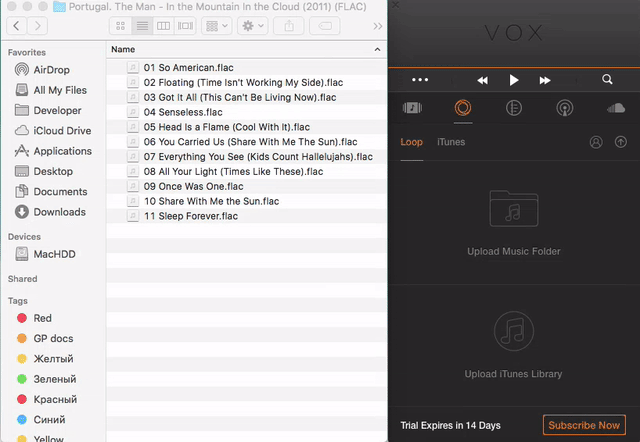Click Finder edit tags button
The height and width of the screenshot is (442, 640).
325,26
